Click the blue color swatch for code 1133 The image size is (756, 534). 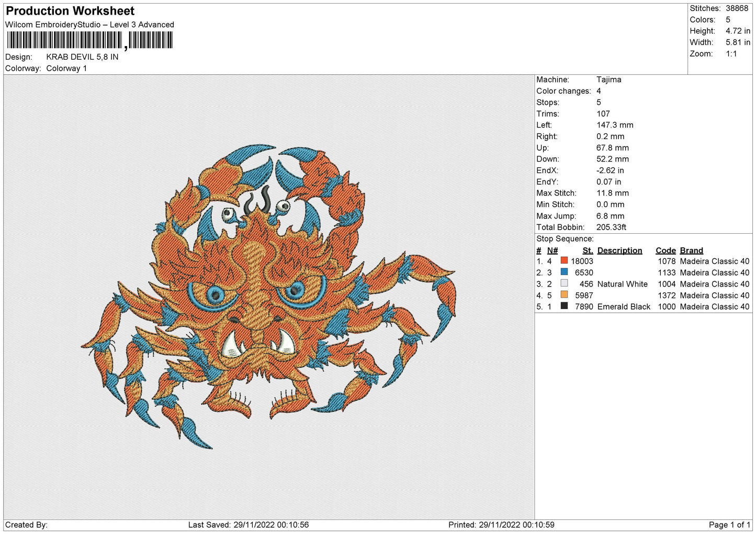point(564,272)
